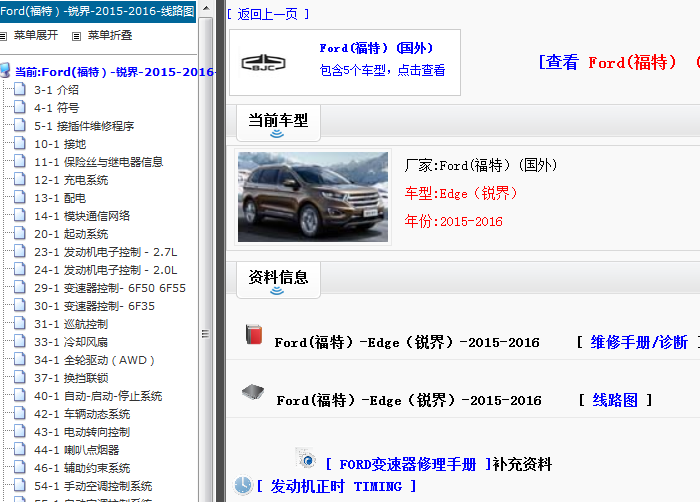
Task: Collapse the 资料信息 section chevron
Action: pos(277,291)
